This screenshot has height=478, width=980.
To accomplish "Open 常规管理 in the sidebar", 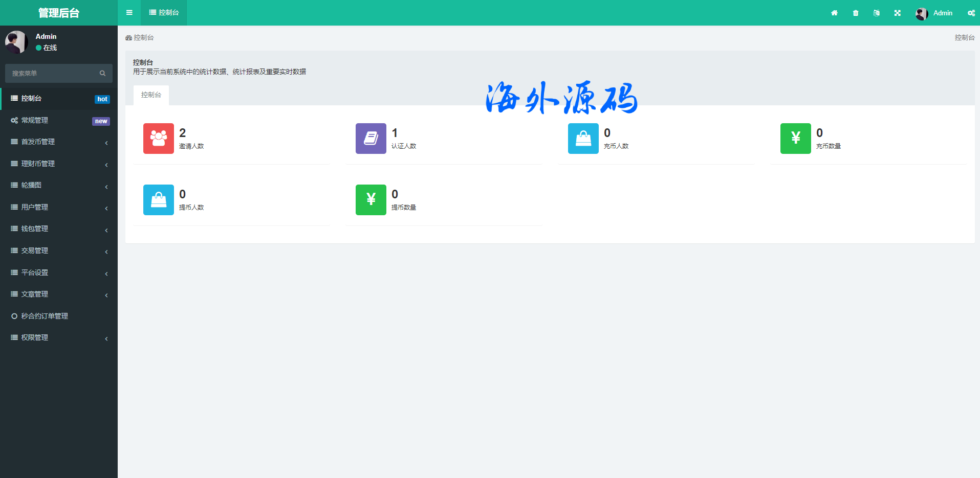I will [x=35, y=120].
